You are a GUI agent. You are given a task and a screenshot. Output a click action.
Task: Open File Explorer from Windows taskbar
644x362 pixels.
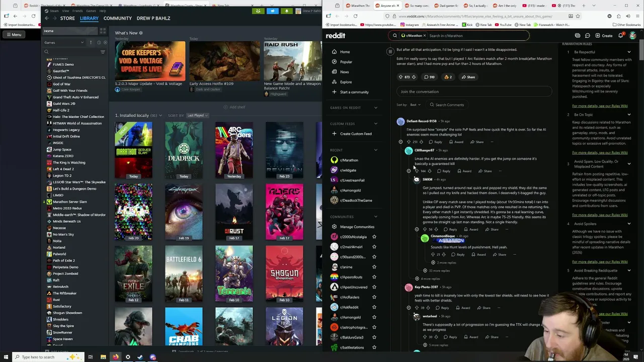pyautogui.click(x=103, y=357)
